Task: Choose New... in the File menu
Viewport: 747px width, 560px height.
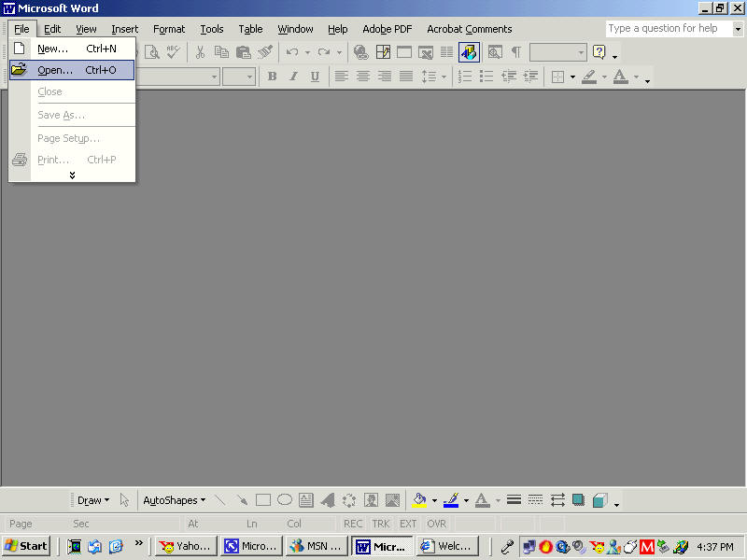Action: (x=72, y=49)
